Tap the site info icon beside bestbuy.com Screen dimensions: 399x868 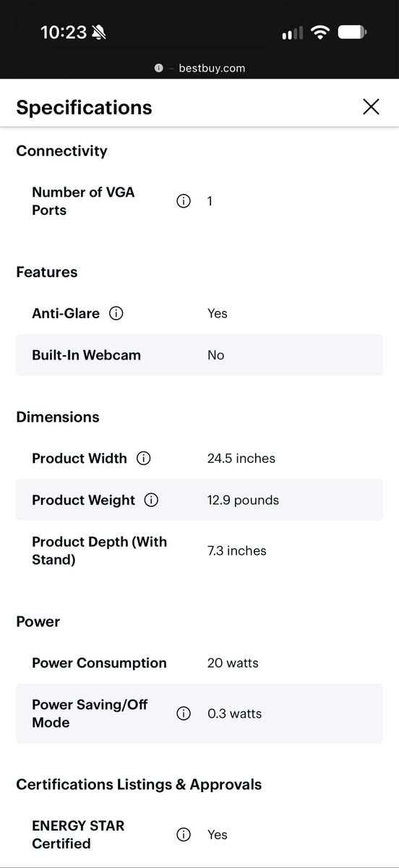[x=159, y=68]
